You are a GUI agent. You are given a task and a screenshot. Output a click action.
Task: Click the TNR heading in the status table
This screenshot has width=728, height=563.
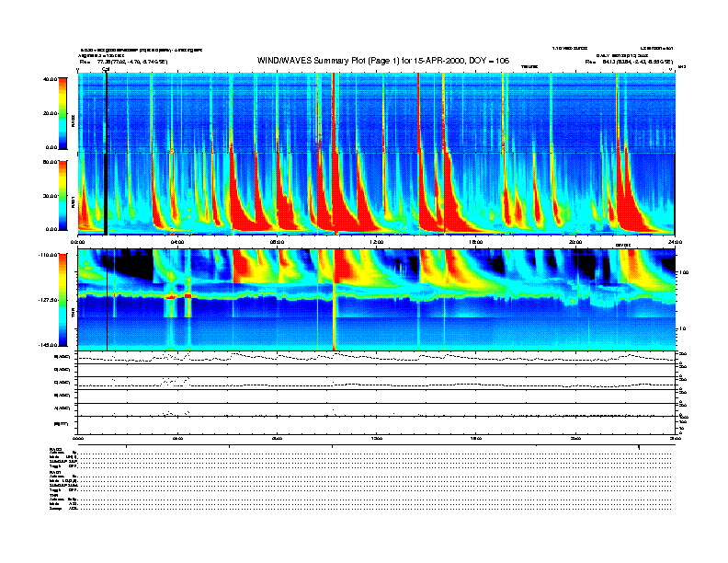pyautogui.click(x=53, y=495)
